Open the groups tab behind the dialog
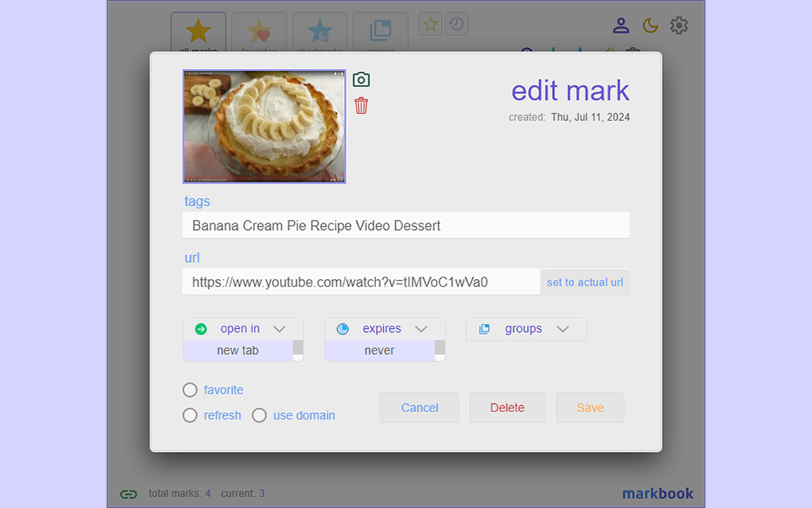 381,33
